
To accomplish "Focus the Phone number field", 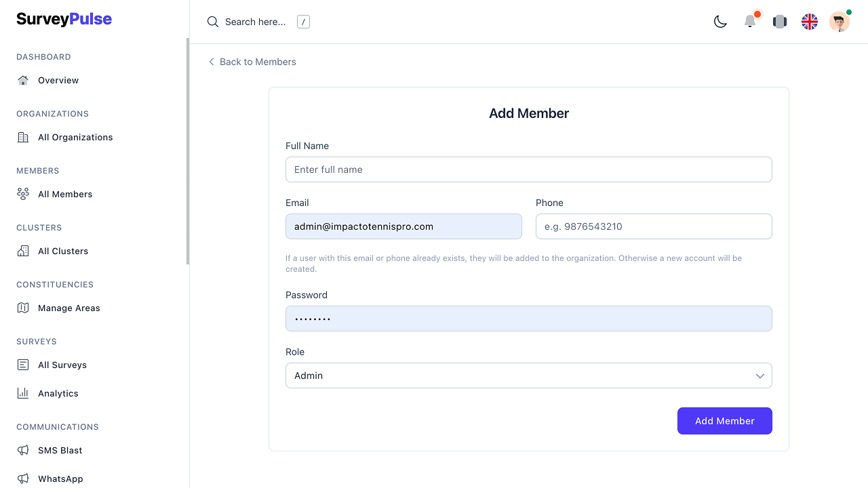I will [653, 226].
